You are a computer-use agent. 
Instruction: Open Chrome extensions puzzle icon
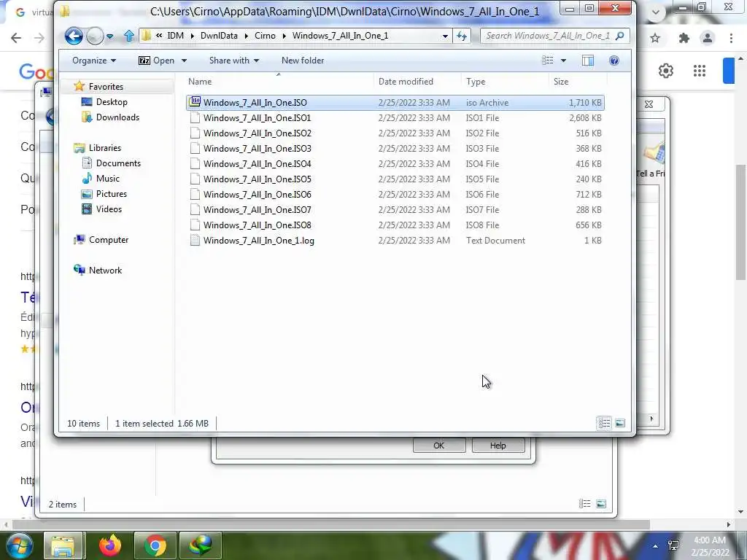point(684,38)
